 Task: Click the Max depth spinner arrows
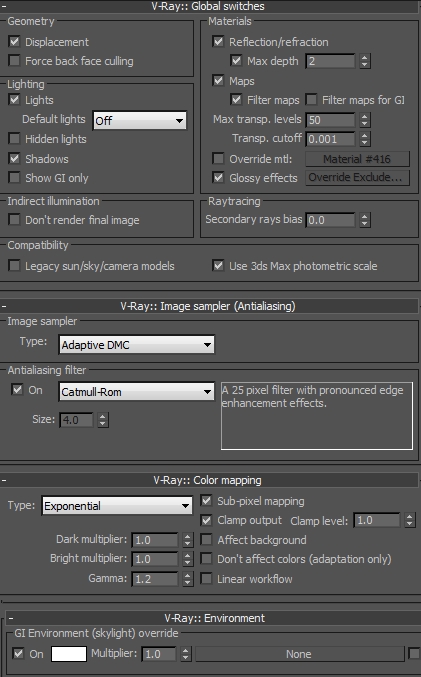tap(365, 61)
